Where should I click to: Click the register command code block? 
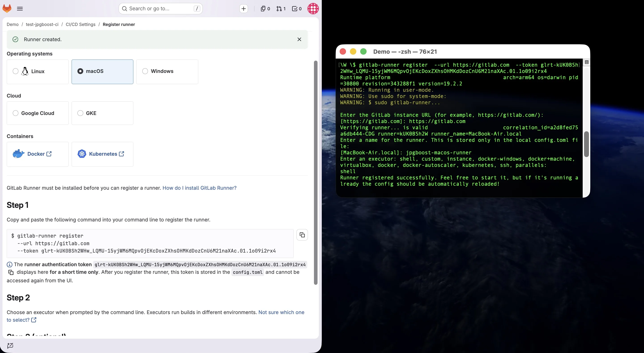pos(150,243)
